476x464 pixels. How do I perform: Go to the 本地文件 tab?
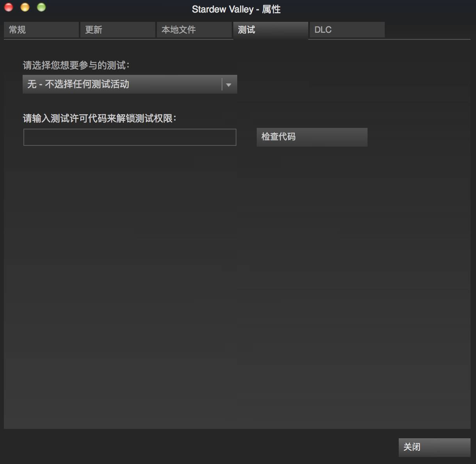coord(194,30)
